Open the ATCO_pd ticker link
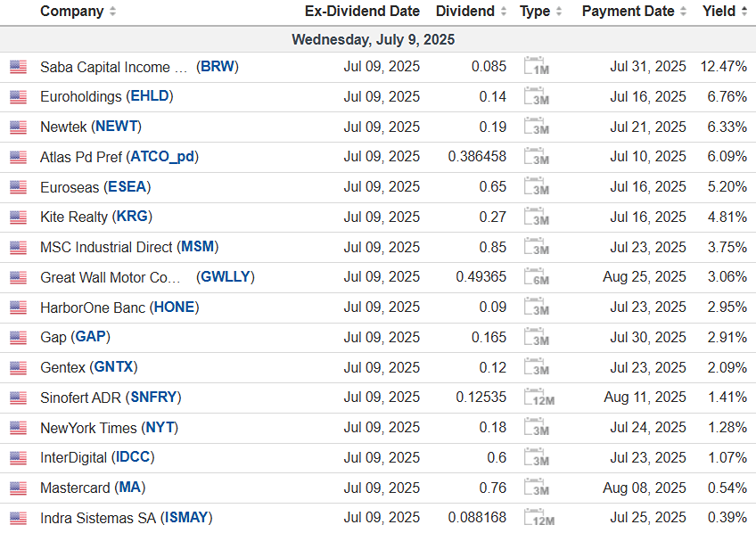This screenshot has width=756, height=533. (162, 156)
